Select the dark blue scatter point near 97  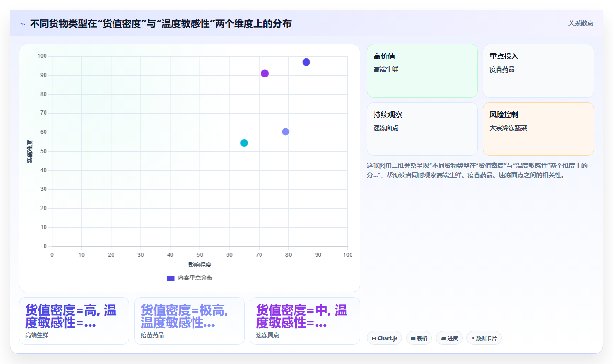(306, 62)
